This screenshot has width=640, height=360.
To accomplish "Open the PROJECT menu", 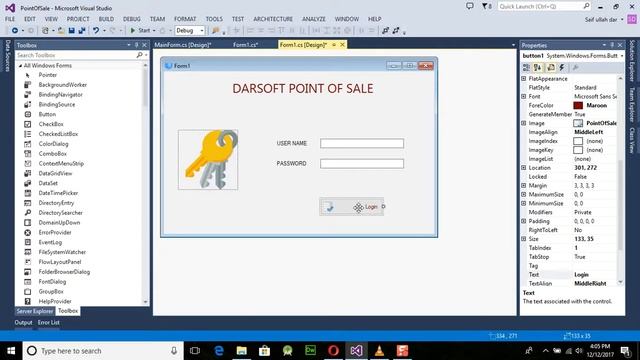I will [x=78, y=19].
